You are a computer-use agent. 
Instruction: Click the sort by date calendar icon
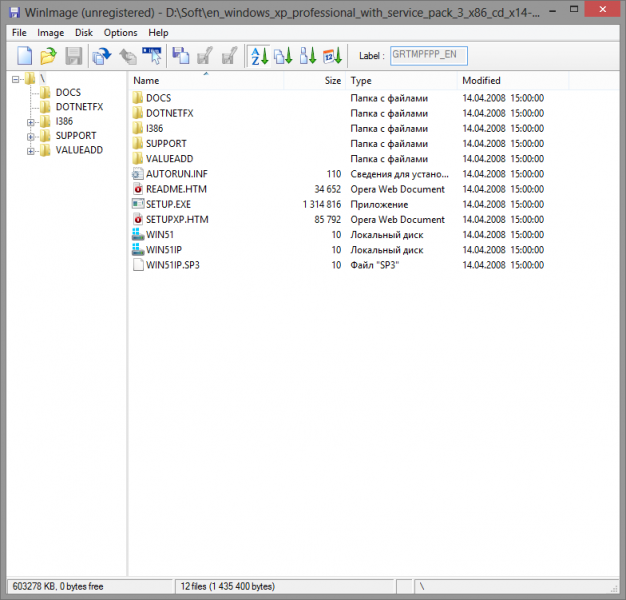coord(332,56)
